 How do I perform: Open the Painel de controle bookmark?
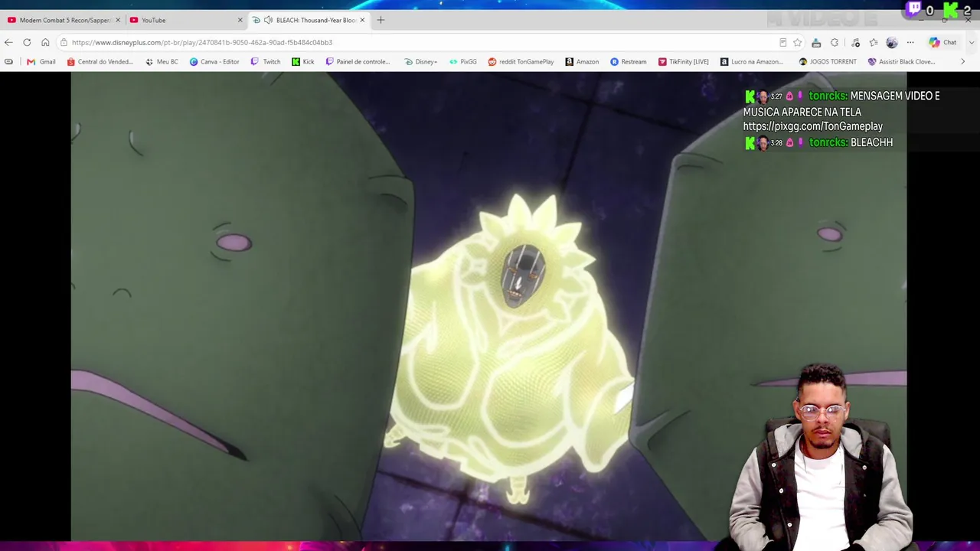[358, 61]
